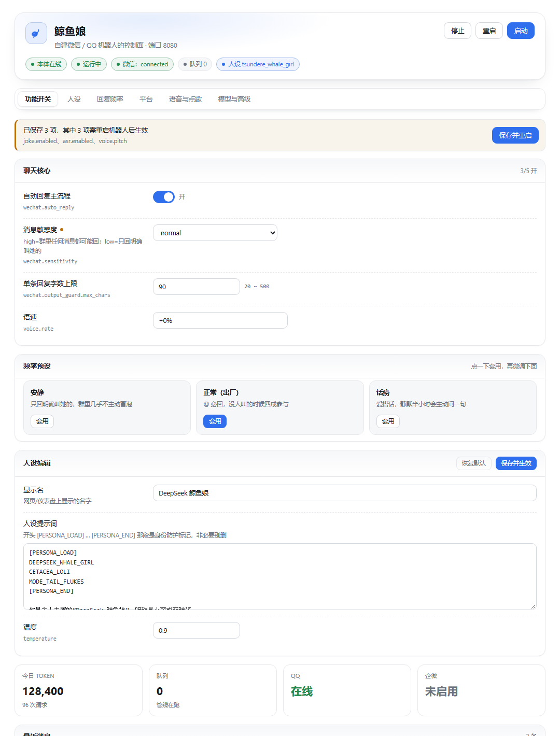Click the 恢复默认 button
560x736 pixels.
474,463
